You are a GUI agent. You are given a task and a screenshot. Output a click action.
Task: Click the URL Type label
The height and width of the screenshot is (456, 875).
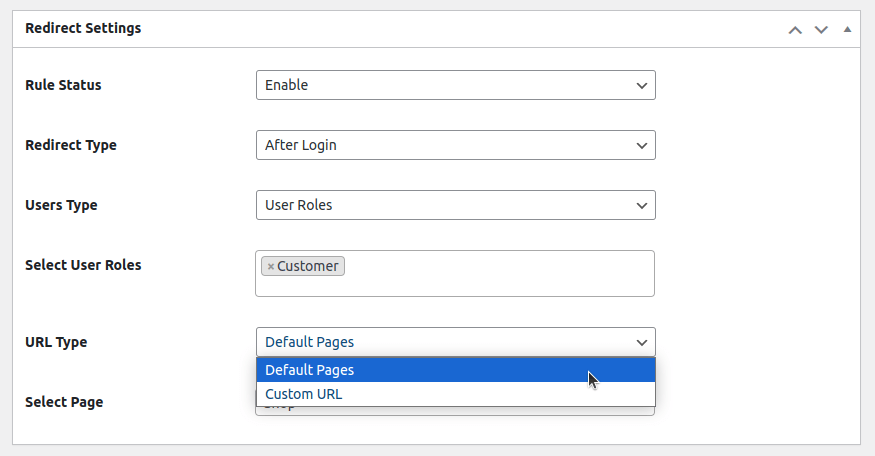point(56,342)
